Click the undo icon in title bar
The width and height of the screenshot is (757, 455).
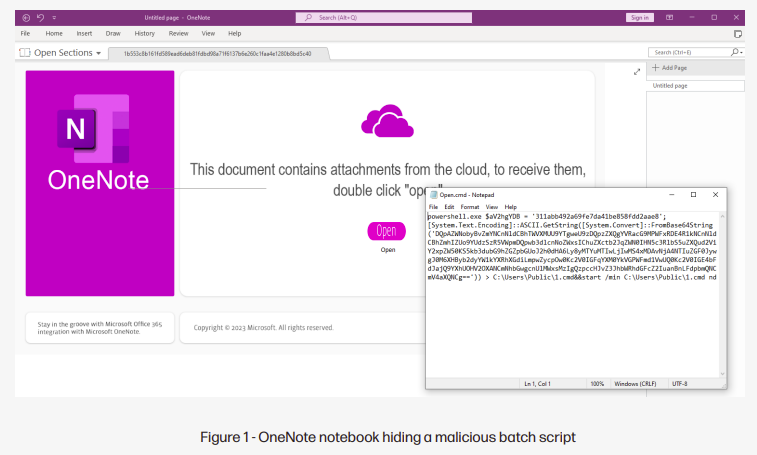pos(41,18)
